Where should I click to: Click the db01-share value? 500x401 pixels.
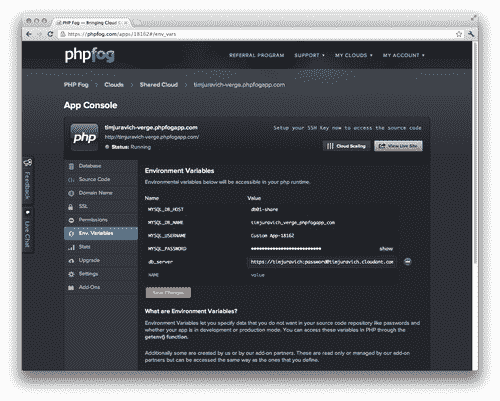click(x=264, y=209)
